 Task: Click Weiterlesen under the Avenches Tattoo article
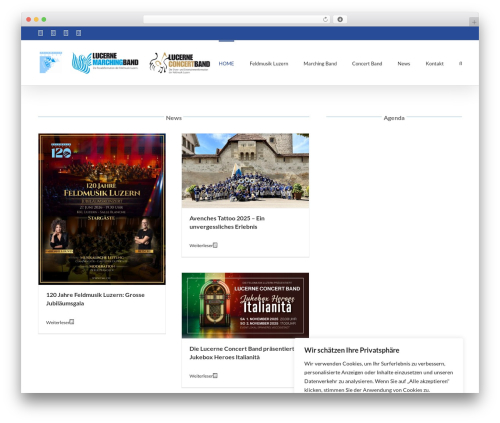(x=203, y=245)
